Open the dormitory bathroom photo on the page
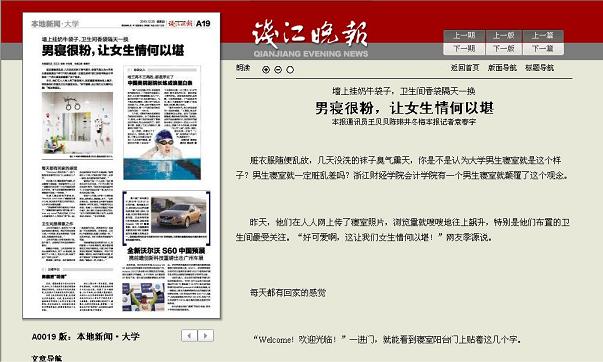 [x=77, y=123]
